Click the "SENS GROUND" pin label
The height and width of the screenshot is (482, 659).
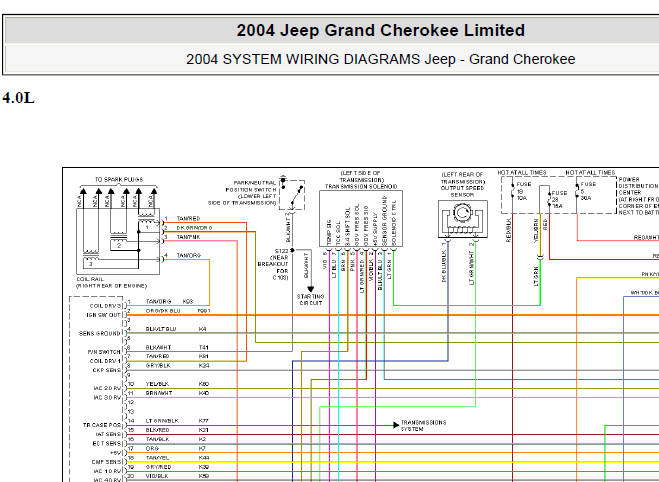[100, 334]
